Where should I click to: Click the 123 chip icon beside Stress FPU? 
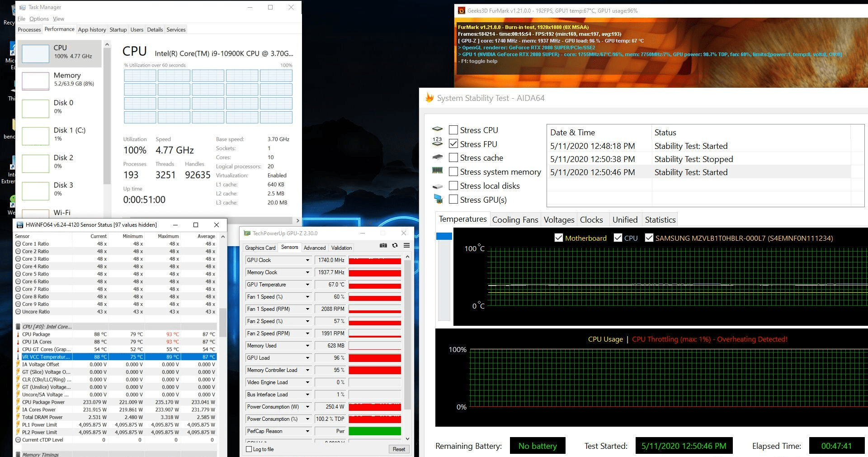tap(437, 142)
